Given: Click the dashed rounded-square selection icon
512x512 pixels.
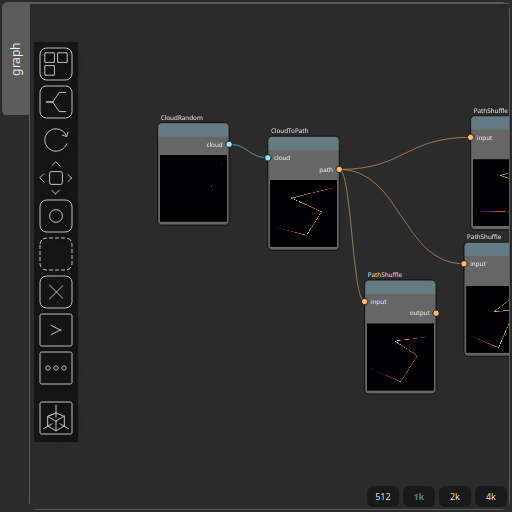Looking at the screenshot, I should 56,254.
